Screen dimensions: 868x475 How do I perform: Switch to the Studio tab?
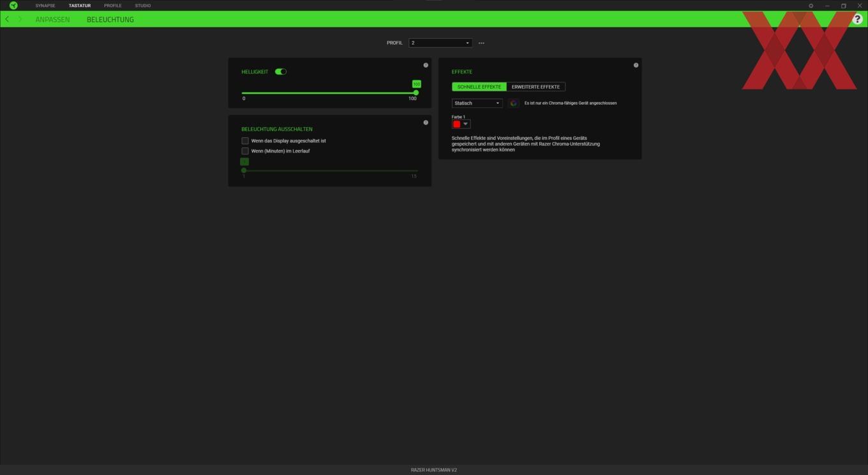point(143,5)
